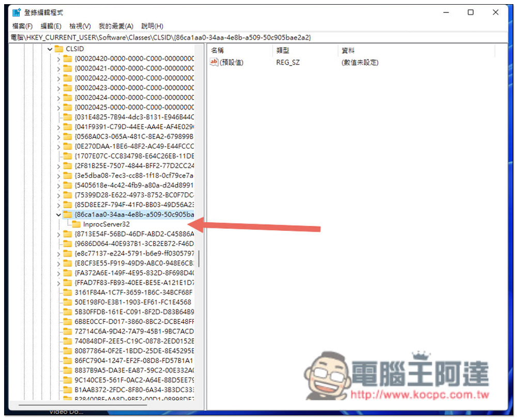Select the InprocServer32 key

tap(106, 224)
